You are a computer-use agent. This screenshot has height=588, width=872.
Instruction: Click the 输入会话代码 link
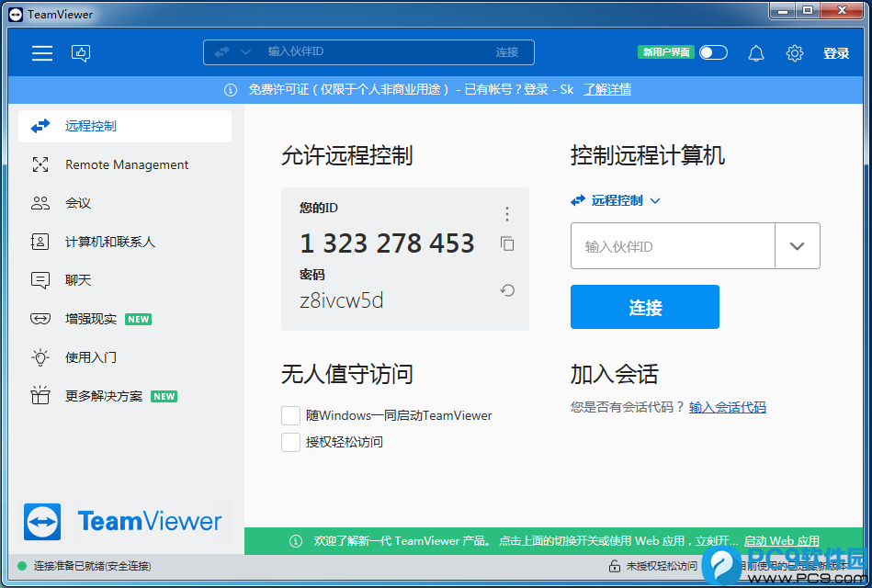click(x=727, y=407)
